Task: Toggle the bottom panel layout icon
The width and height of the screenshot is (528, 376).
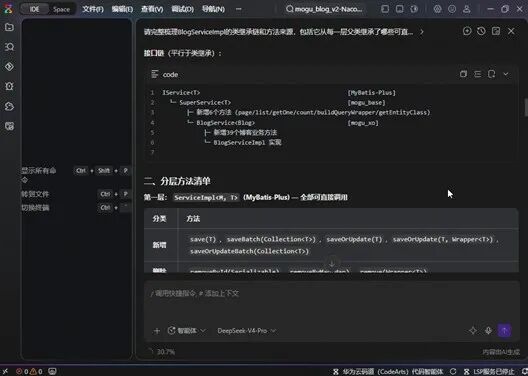Action: tap(399, 9)
